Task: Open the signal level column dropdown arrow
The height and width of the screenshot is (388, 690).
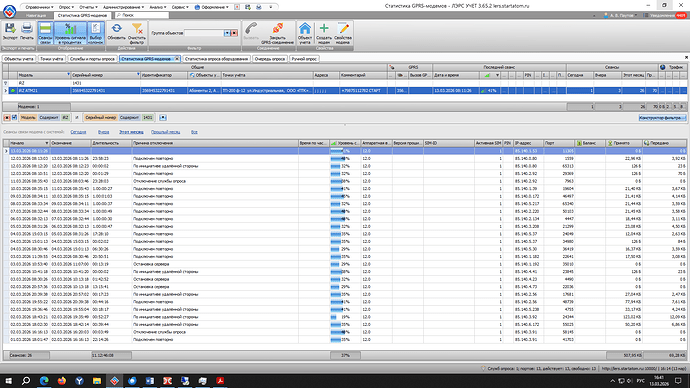Action: [x=497, y=75]
